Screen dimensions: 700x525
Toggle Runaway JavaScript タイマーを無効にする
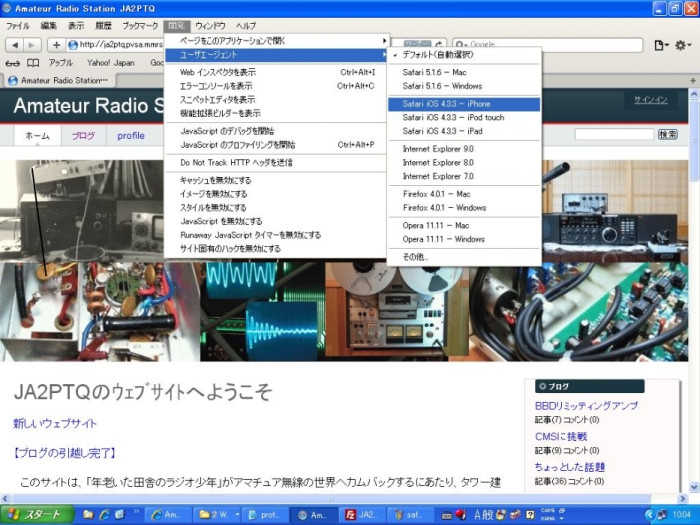pos(276,235)
